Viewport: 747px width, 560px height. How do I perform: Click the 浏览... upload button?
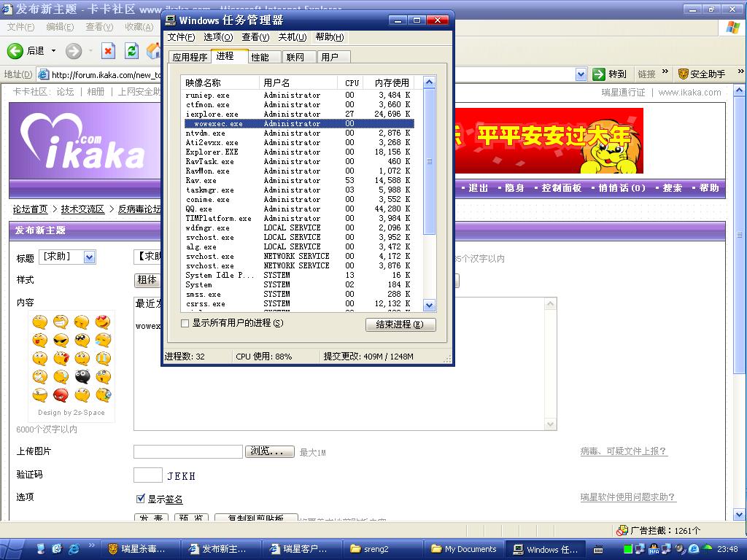coord(270,451)
